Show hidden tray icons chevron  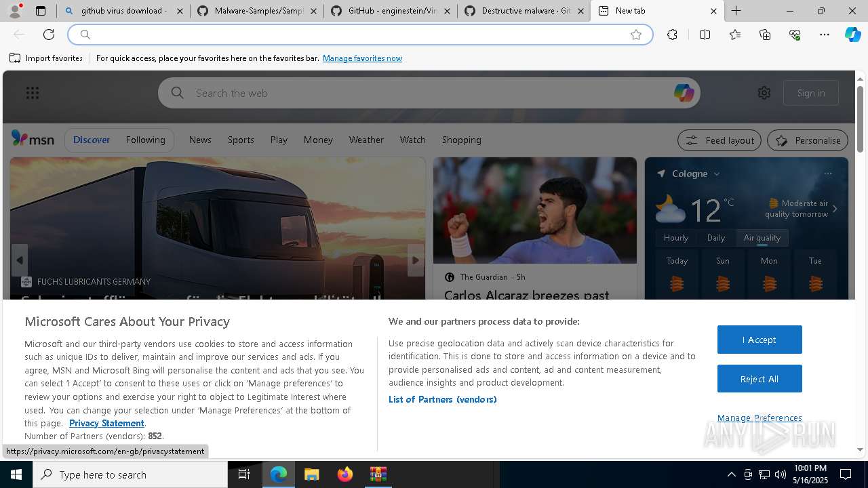731,474
